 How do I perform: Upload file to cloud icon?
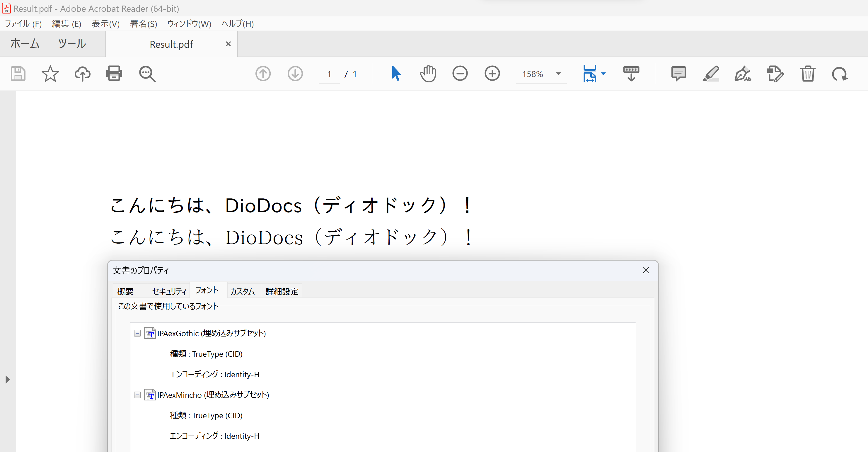click(82, 74)
